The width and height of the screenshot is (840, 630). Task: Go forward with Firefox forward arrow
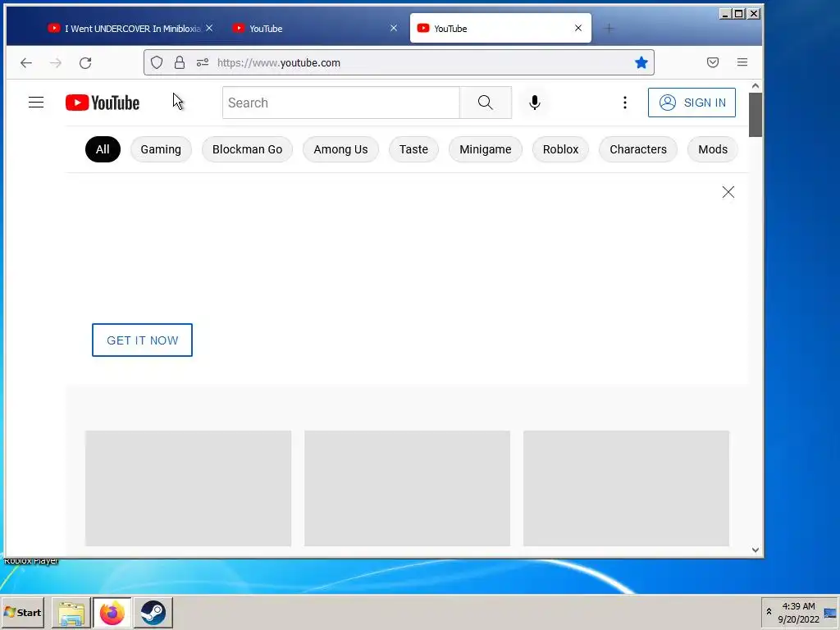56,62
